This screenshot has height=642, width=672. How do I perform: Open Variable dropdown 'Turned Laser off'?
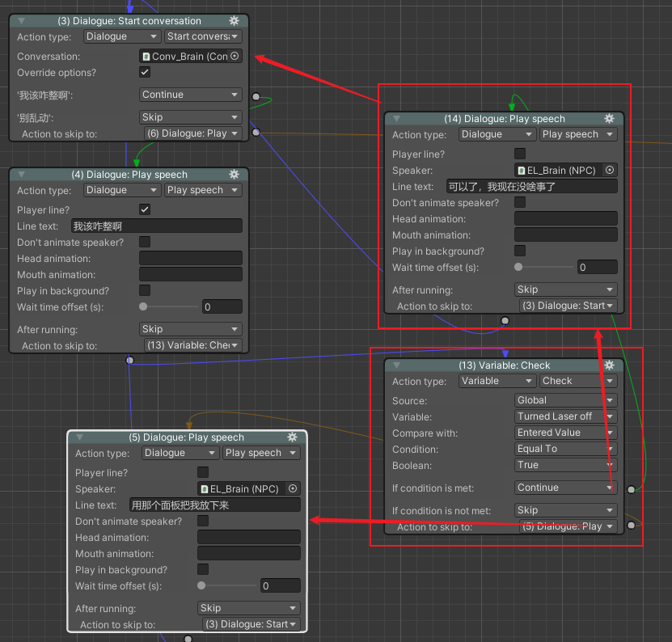point(566,416)
